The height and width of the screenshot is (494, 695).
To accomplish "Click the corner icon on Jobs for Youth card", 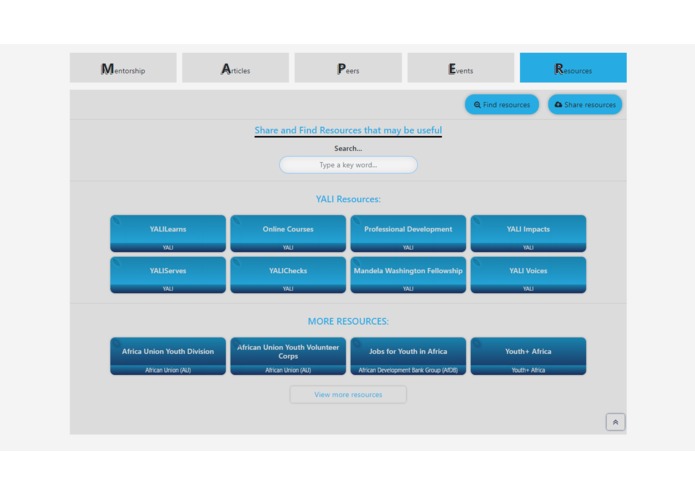I will click(356, 343).
